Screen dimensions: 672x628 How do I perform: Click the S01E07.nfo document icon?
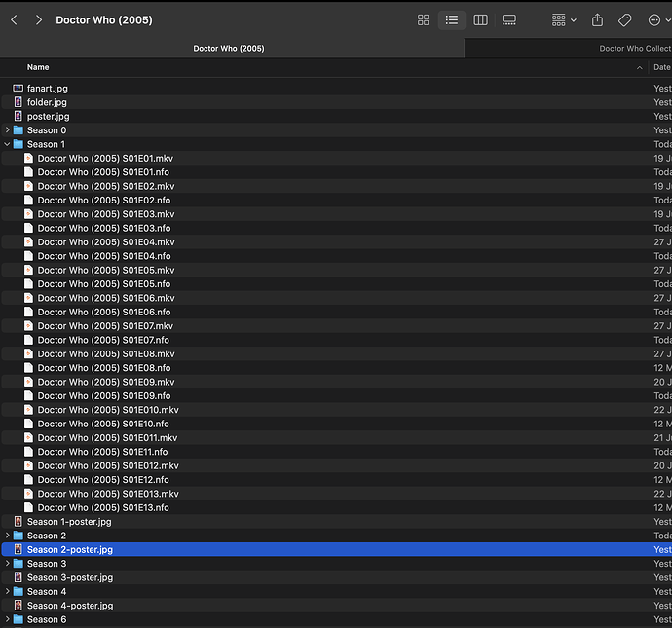coord(28,340)
